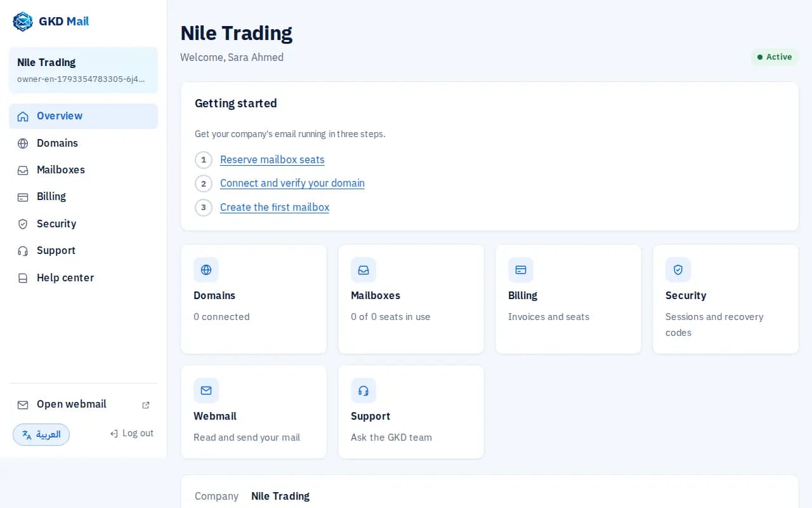Open Support in the sidebar menu
812x508 pixels.
coord(83,251)
